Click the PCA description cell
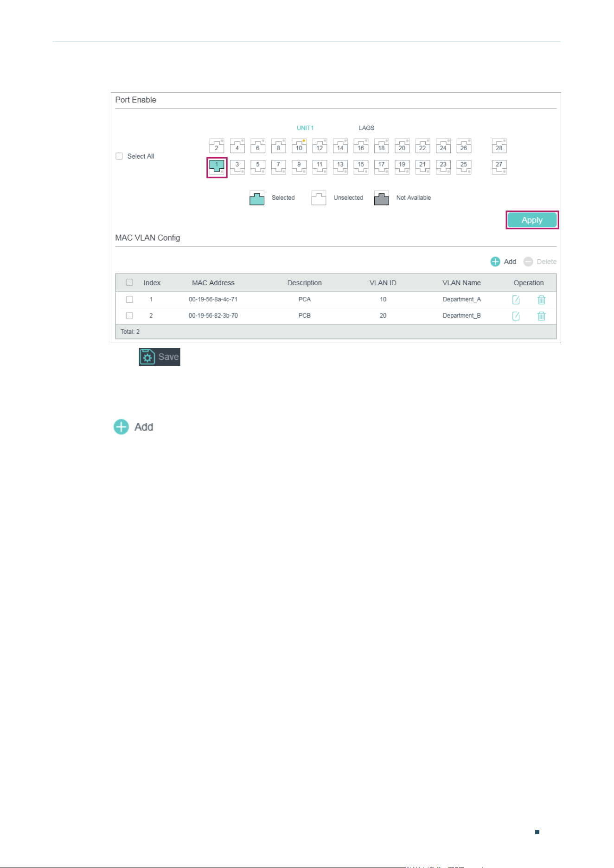614x868 pixels. pos(305,300)
